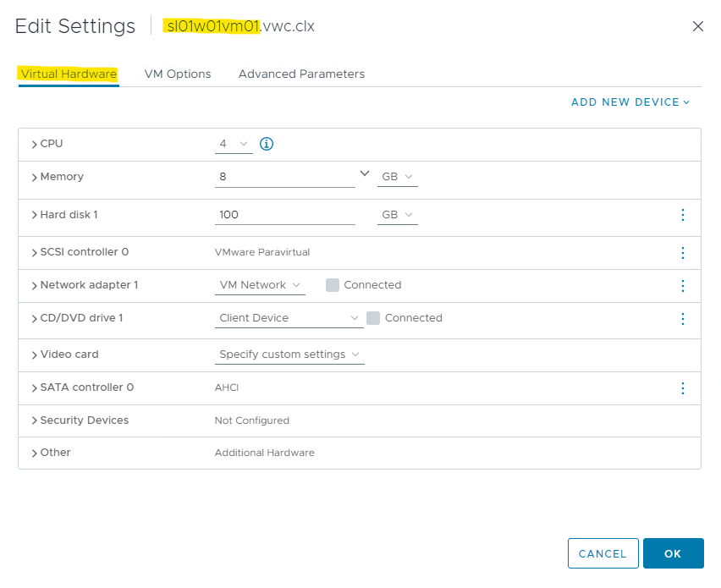
Task: Switch to the Advanced Parameters tab
Action: coord(301,74)
